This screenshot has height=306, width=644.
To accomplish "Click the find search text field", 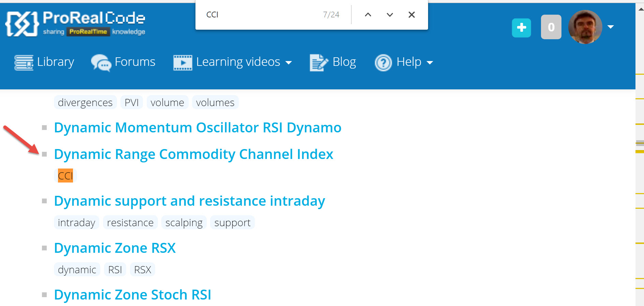I will click(x=259, y=15).
